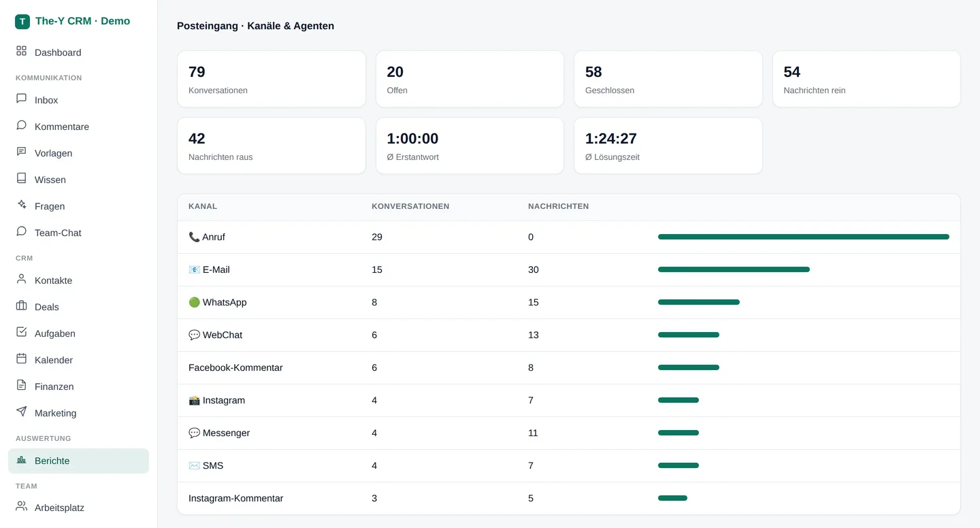
Task: Click the Arbeitsplatz people icon
Action: pyautogui.click(x=22, y=506)
